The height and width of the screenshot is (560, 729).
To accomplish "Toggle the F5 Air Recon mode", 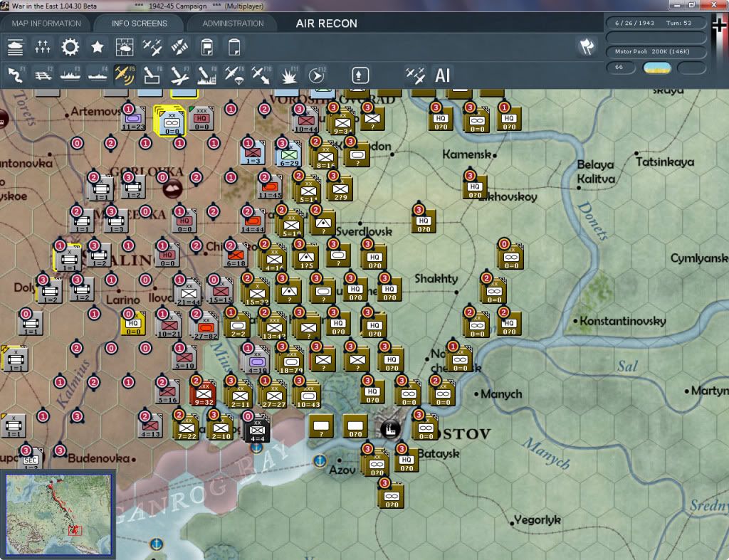I will 125,75.
